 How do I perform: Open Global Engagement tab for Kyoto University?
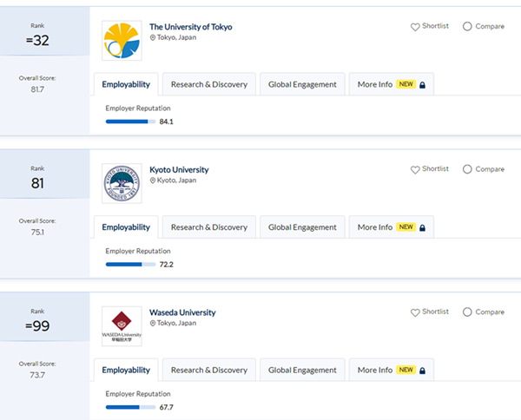302,227
